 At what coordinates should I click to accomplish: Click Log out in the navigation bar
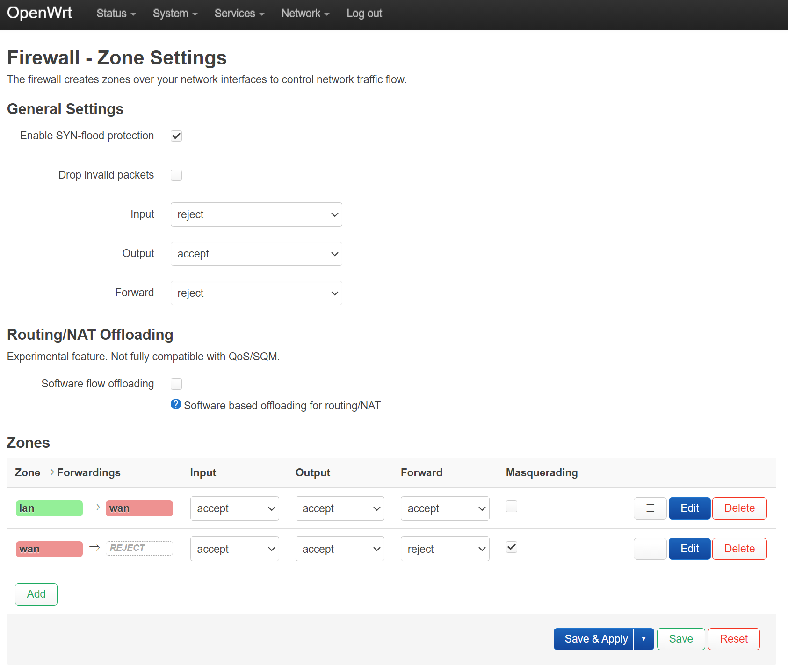pyautogui.click(x=364, y=14)
